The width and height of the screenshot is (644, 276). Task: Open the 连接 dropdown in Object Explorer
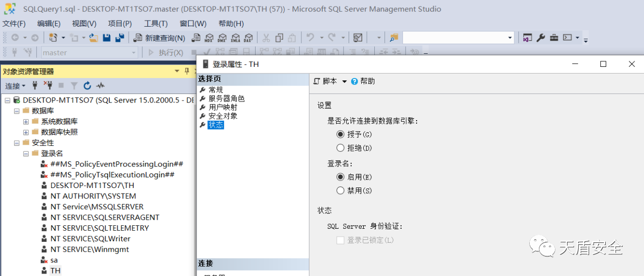(15, 86)
